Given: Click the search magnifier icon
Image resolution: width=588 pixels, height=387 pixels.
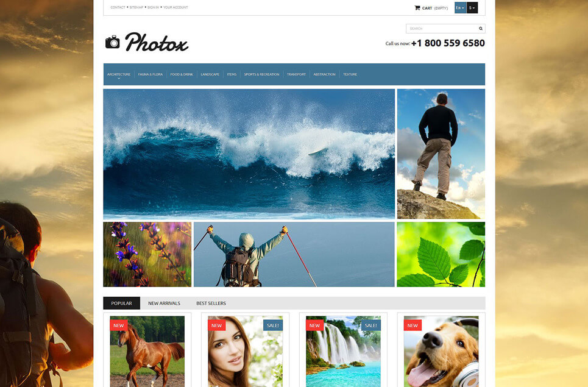Looking at the screenshot, I should pos(480,29).
